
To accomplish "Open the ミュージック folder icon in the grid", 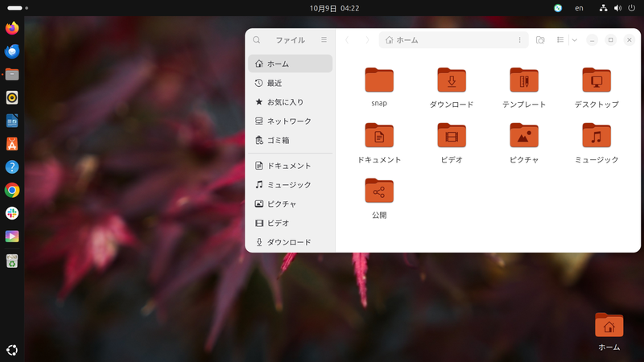I will 597,136.
